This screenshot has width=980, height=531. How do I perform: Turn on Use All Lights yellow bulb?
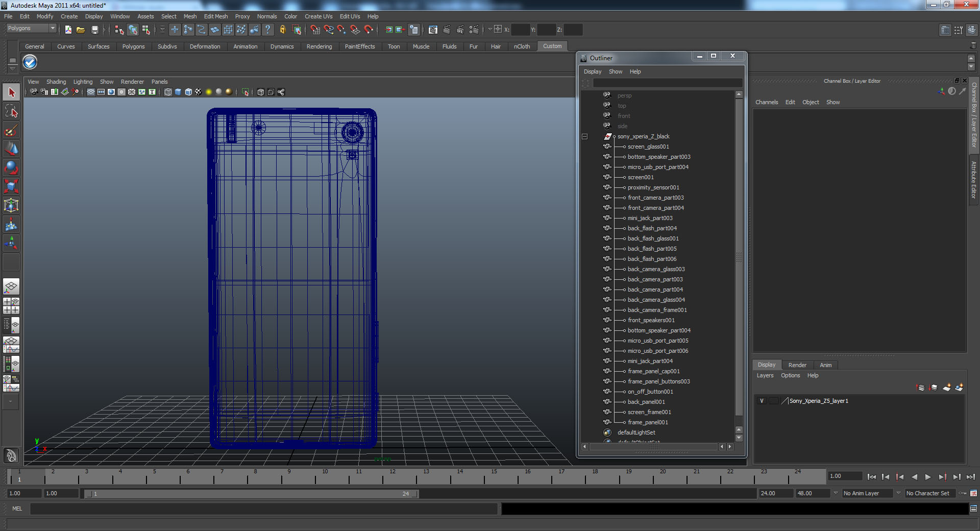point(209,92)
